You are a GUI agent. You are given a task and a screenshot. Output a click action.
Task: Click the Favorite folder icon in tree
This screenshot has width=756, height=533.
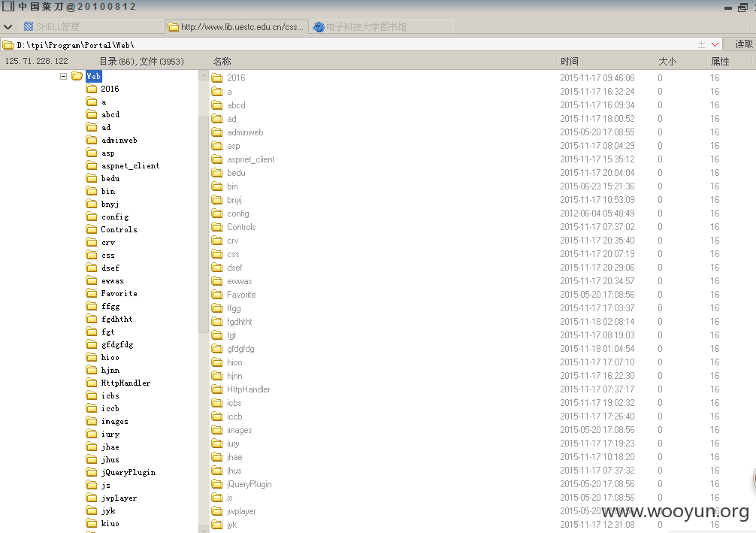pyautogui.click(x=92, y=293)
